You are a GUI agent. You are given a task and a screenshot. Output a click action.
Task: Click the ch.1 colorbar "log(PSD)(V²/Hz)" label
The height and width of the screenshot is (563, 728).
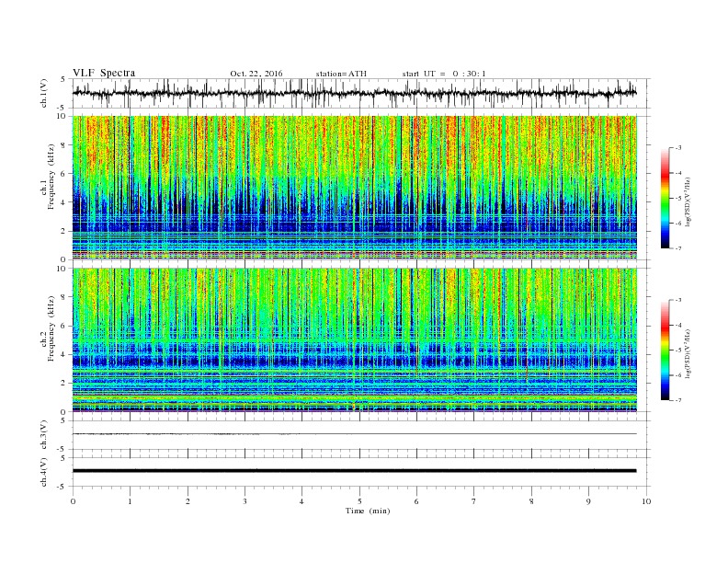[x=688, y=201]
